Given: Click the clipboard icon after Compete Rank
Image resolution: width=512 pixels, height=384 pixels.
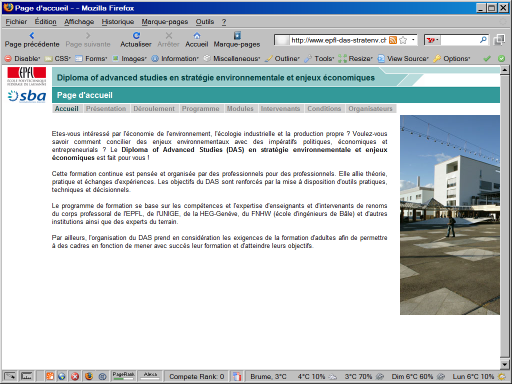Looking at the screenshot, I should pos(237,376).
